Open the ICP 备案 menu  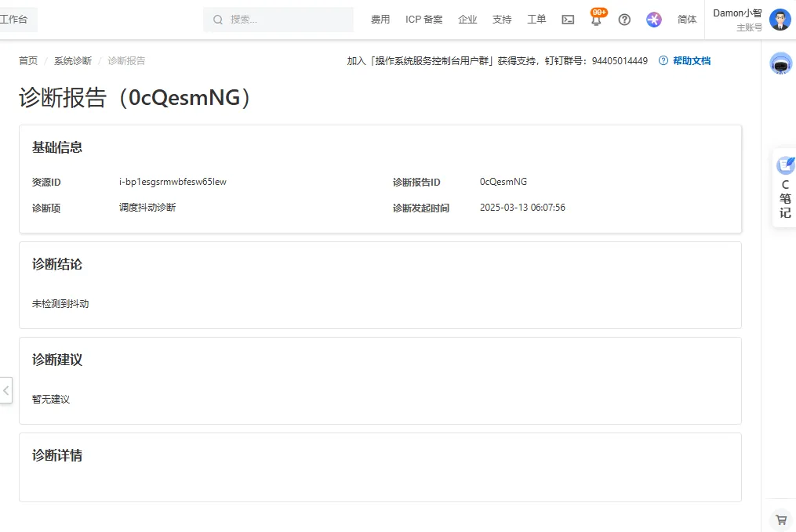click(424, 20)
